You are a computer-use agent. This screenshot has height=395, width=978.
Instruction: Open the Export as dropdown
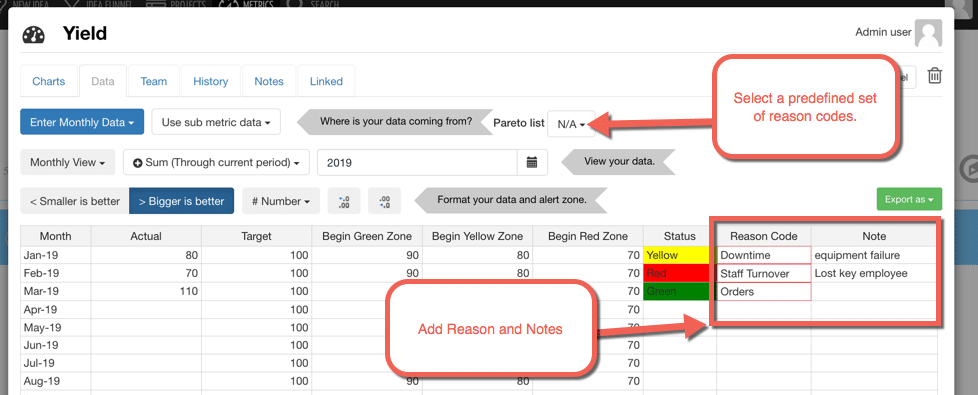tap(909, 199)
